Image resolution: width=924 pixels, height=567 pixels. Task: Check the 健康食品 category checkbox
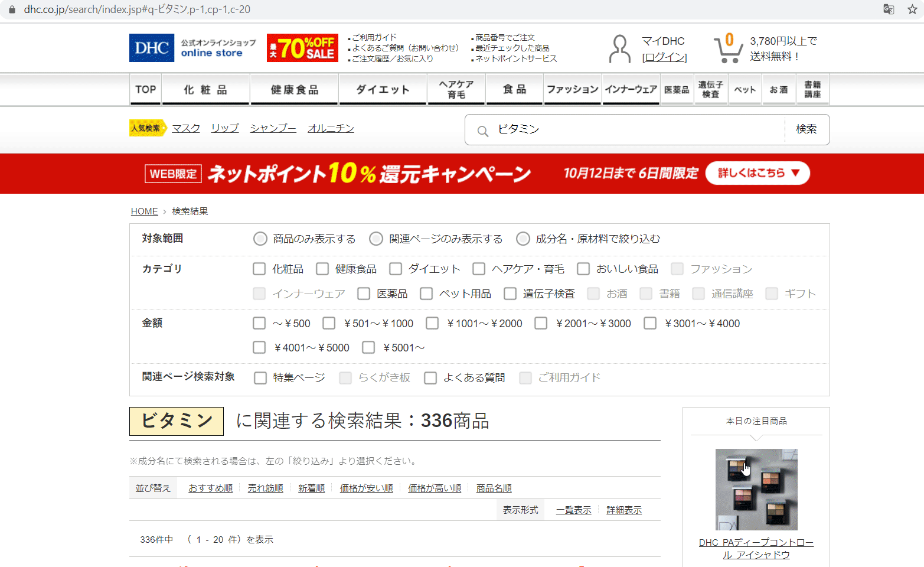pyautogui.click(x=322, y=269)
